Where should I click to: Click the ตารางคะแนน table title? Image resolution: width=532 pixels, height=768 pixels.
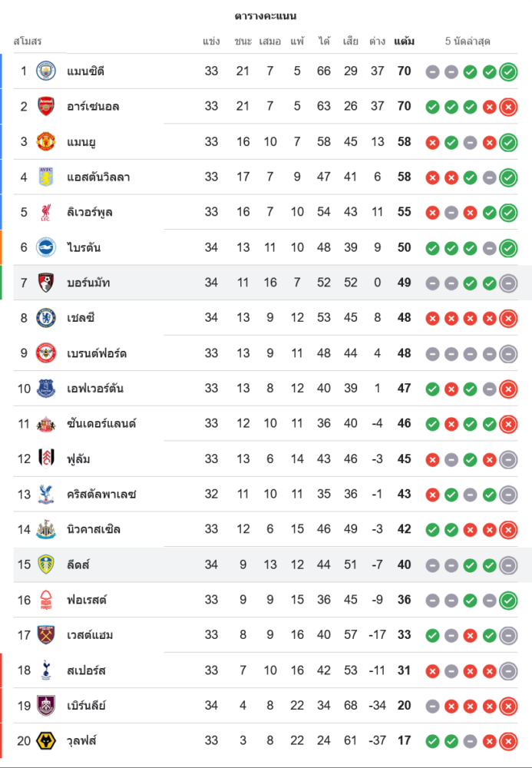266,16
